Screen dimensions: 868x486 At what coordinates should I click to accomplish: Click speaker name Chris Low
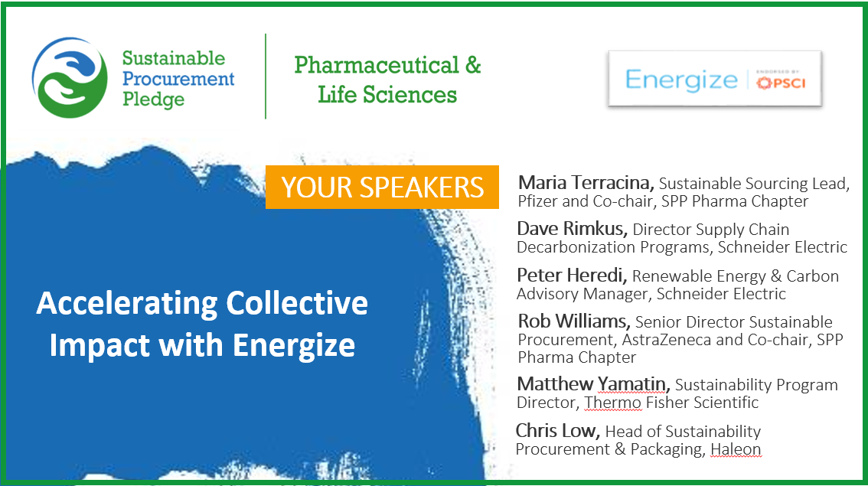pos(556,431)
